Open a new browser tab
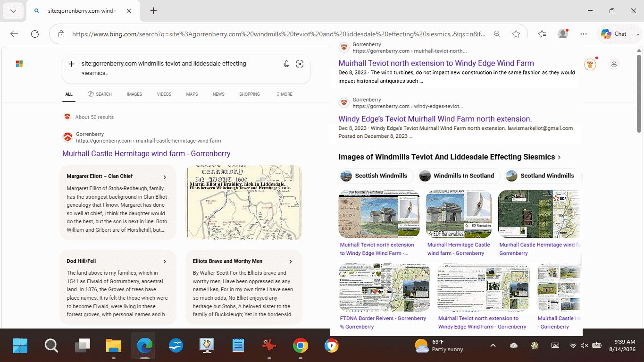Screen dimensions: 644x362 pyautogui.click(x=153, y=11)
